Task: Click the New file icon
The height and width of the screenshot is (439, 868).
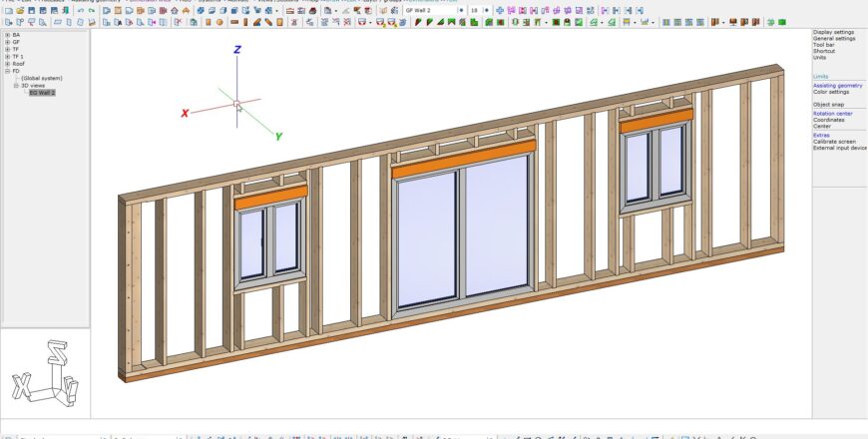Action: (x=8, y=11)
